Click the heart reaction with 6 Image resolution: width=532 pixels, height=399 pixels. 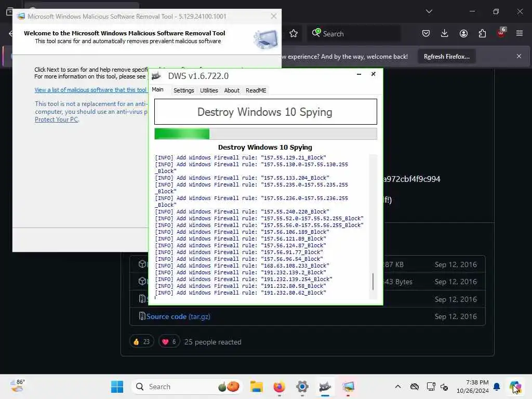(169, 342)
